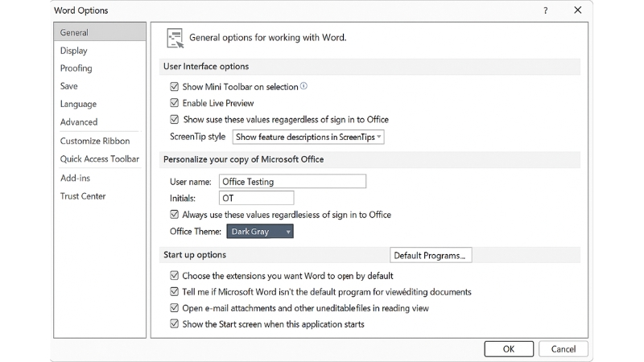Click the Initials field containing OT
This screenshot has width=644, height=362.
257,198
